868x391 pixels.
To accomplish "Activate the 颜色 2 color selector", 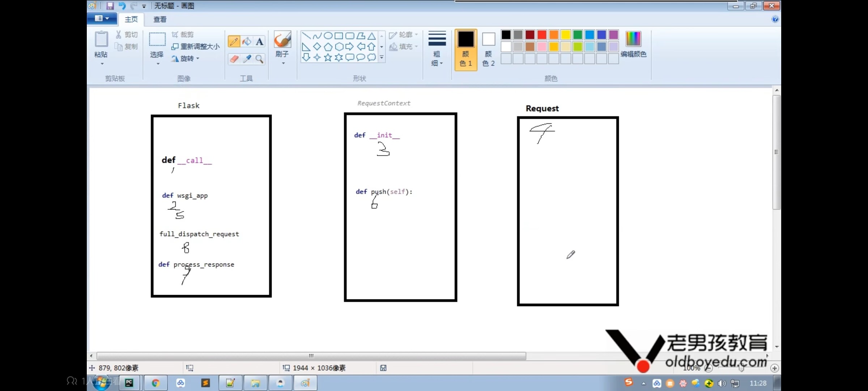I will (488, 50).
